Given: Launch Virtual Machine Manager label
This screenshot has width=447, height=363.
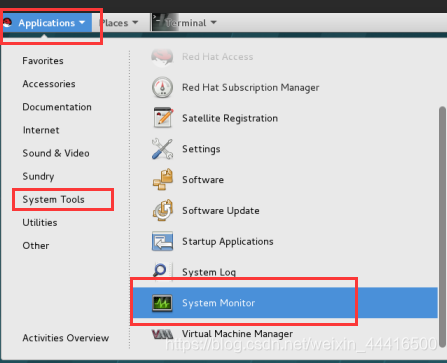Looking at the screenshot, I should tap(237, 334).
